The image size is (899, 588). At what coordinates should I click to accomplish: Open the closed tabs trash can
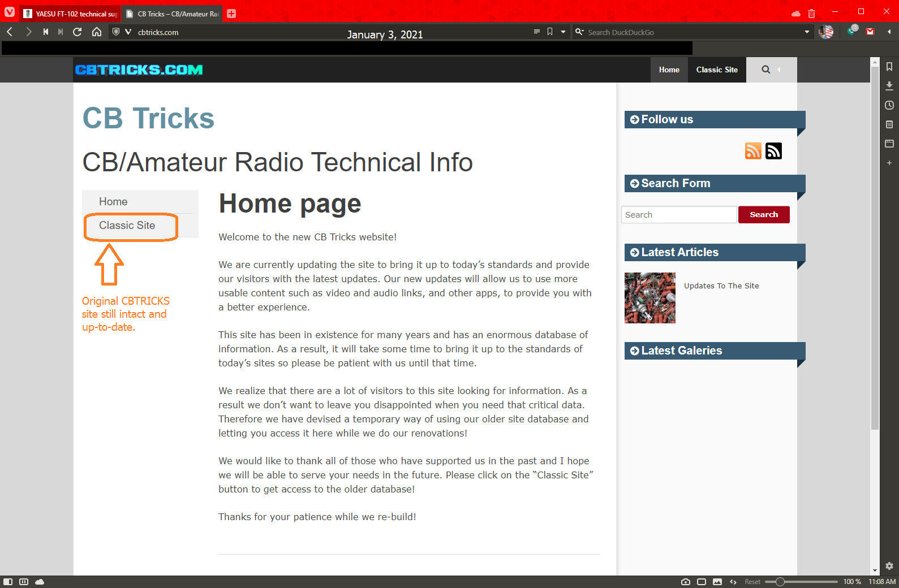pos(811,14)
